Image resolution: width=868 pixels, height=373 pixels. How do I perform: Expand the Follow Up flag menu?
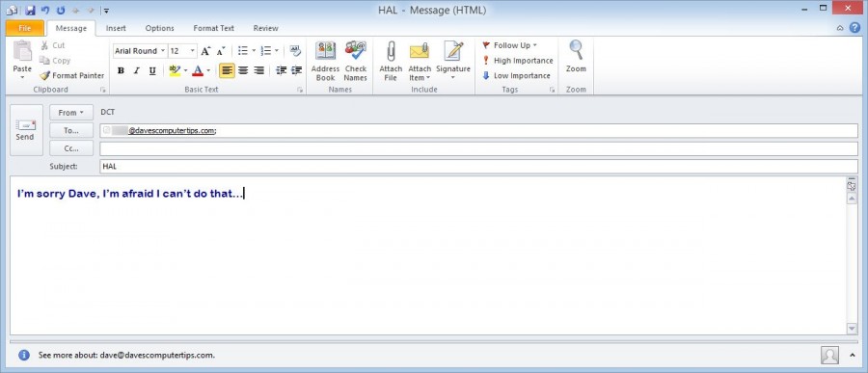point(510,45)
